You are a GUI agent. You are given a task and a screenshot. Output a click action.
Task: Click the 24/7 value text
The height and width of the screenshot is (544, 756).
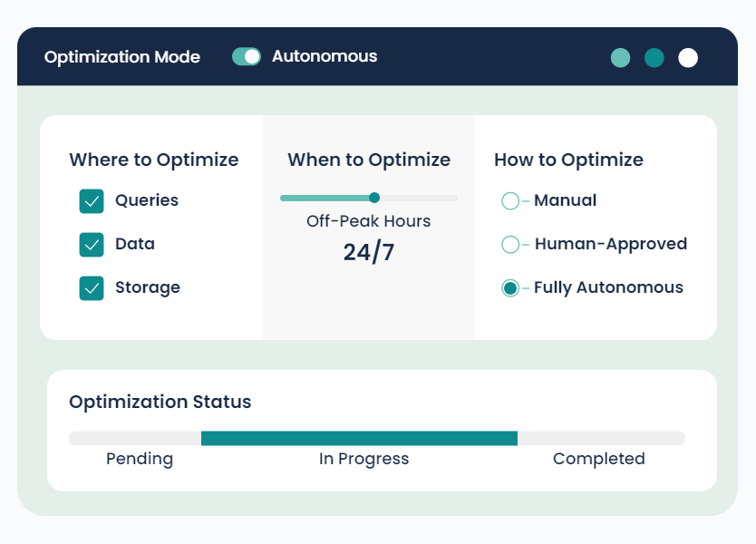[369, 252]
